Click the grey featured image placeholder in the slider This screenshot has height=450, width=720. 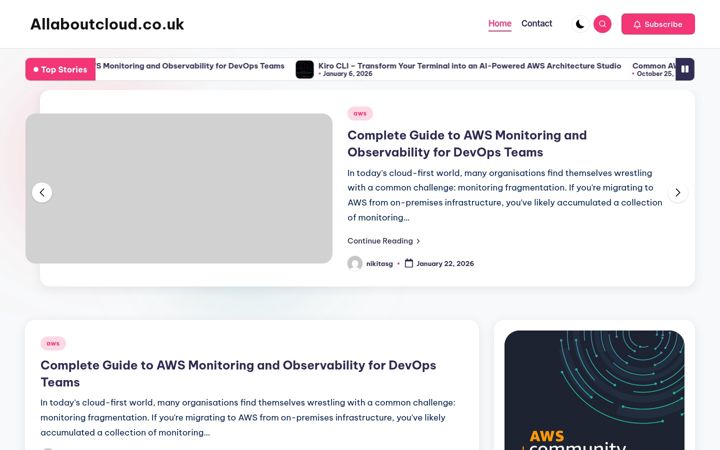pos(179,188)
